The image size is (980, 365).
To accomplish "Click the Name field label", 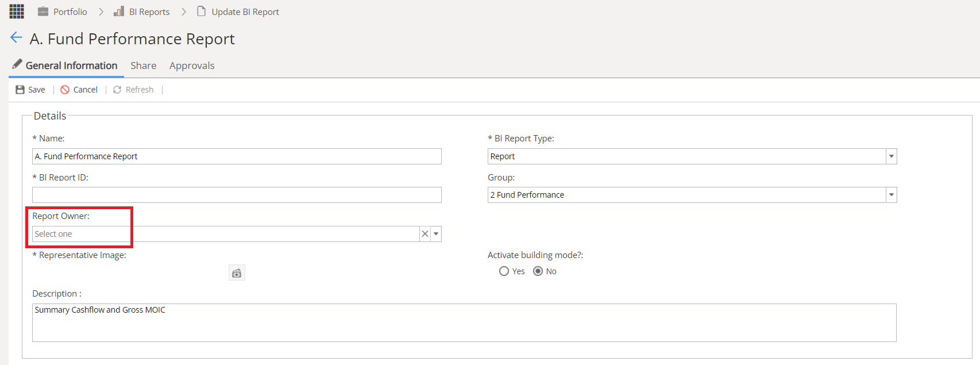I will click(x=48, y=139).
